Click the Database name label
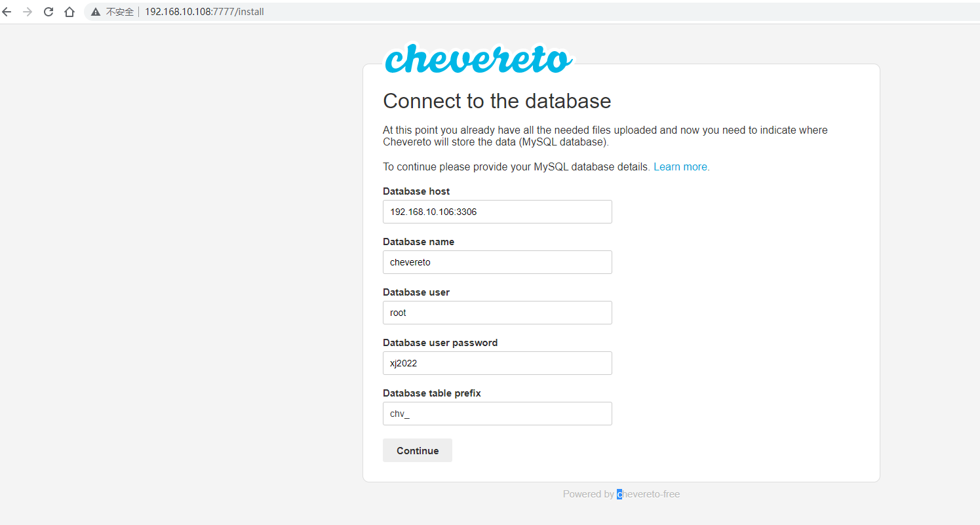This screenshot has height=525, width=980. click(x=418, y=242)
